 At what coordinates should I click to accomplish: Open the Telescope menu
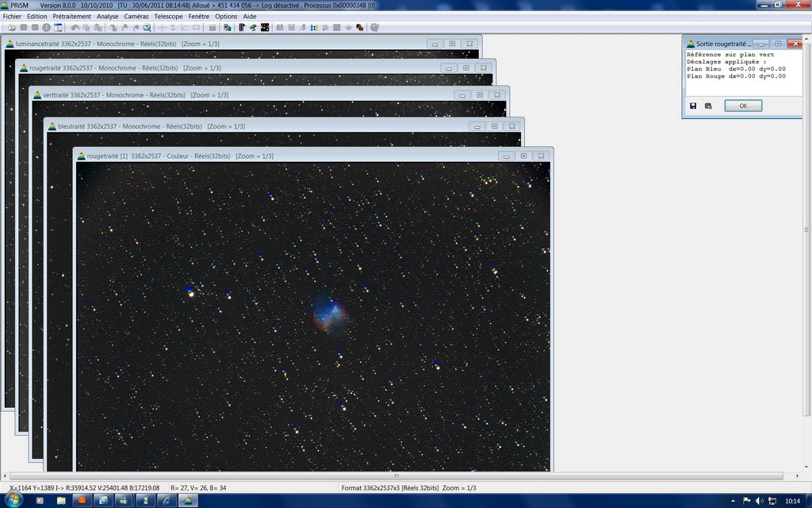[x=168, y=16]
